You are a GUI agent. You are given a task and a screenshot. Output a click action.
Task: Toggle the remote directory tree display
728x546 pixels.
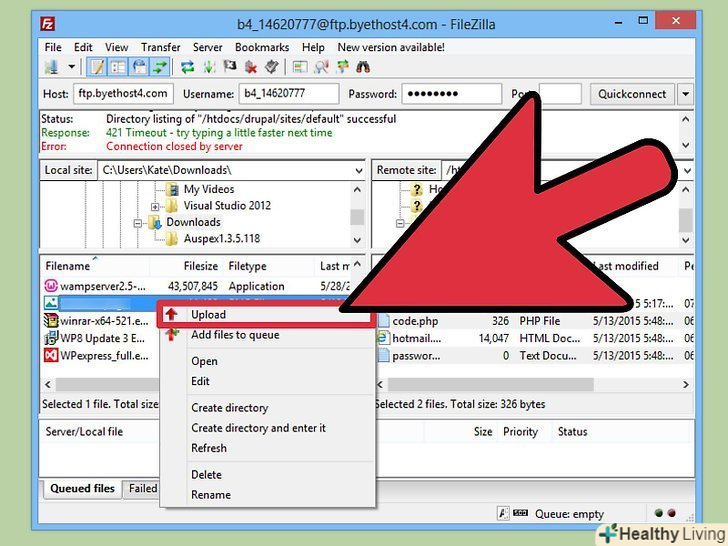[139, 67]
